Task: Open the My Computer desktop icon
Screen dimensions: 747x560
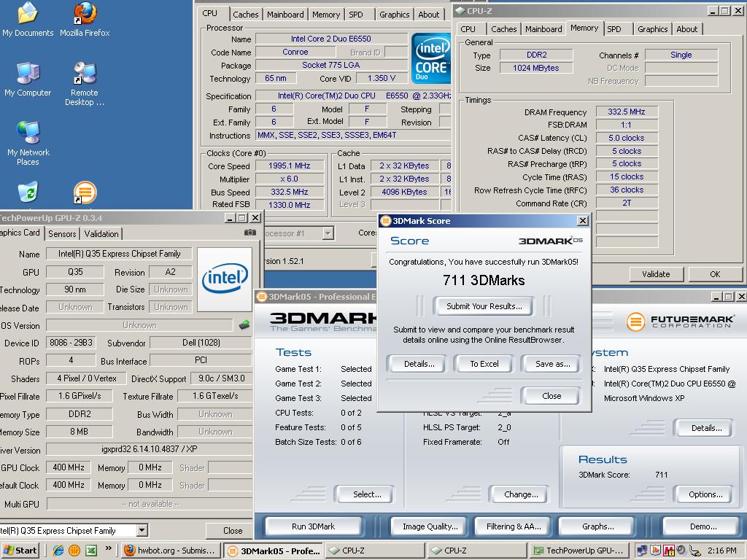Action: point(28,79)
